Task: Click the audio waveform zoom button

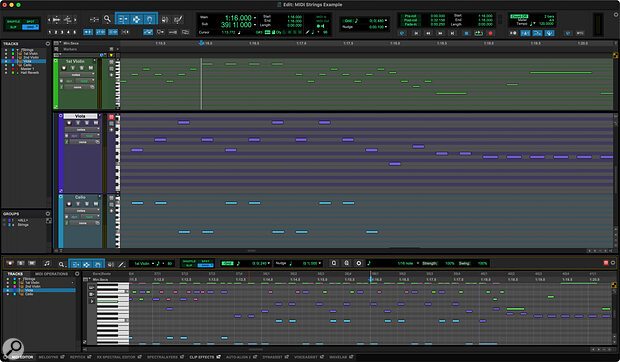Action: 56,19
